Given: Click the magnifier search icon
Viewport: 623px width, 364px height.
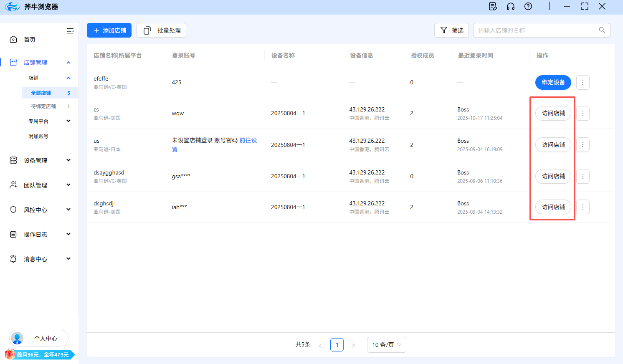Looking at the screenshot, I should 602,30.
